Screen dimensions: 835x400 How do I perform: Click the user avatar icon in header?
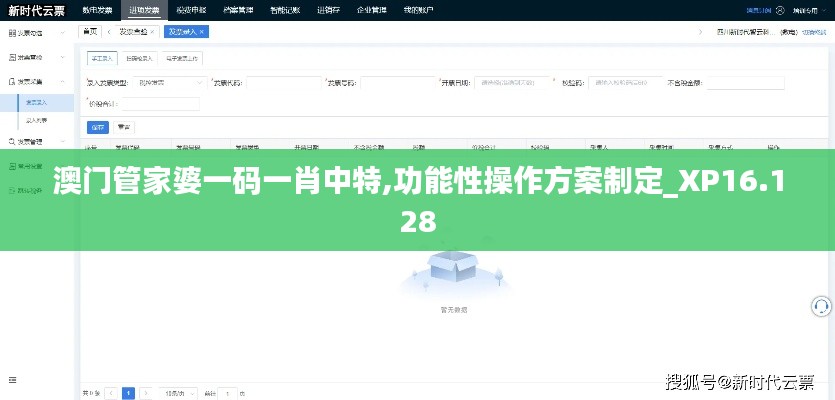[780, 10]
